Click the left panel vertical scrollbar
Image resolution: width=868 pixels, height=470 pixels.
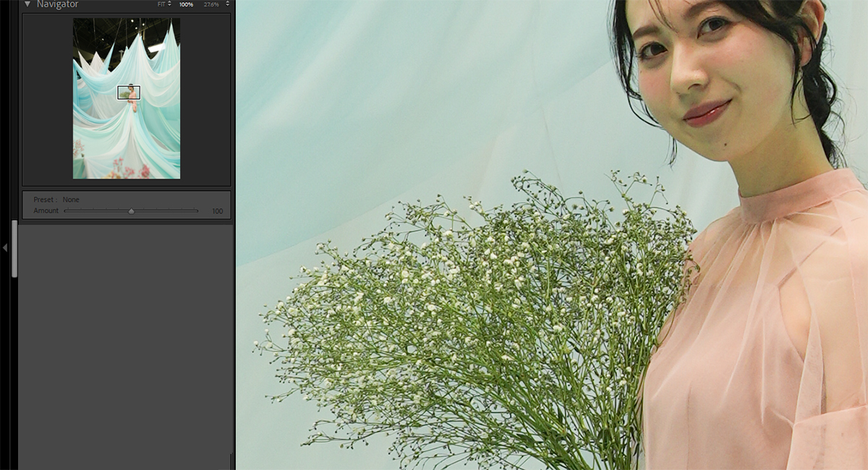[x=14, y=249]
